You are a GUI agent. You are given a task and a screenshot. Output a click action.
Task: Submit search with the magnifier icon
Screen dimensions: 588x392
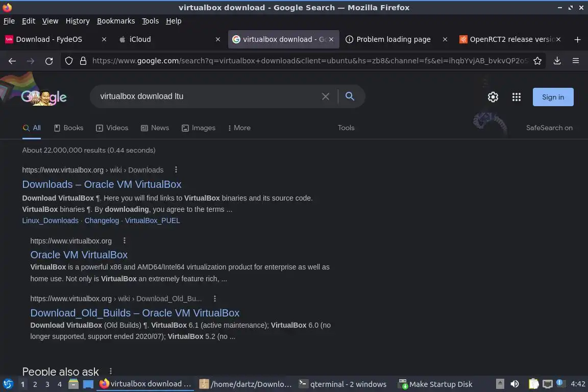[x=350, y=96]
